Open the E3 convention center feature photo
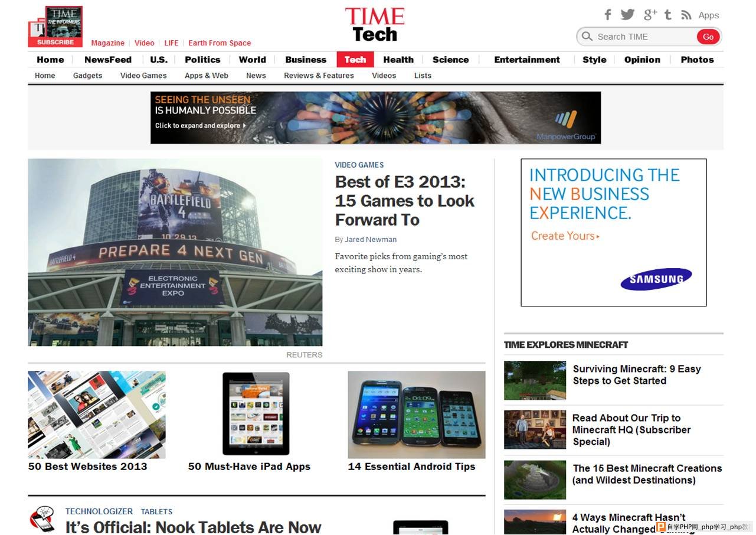The height and width of the screenshot is (535, 756). click(175, 252)
